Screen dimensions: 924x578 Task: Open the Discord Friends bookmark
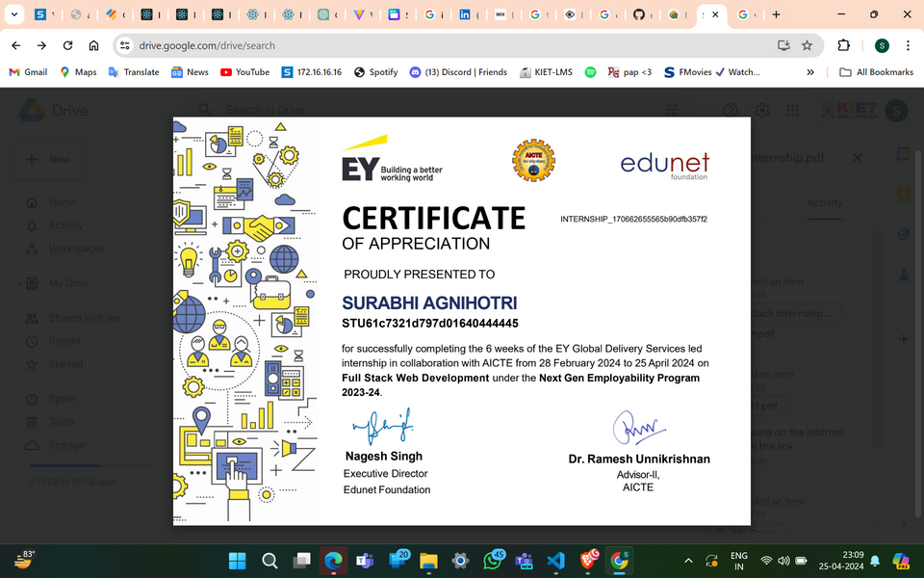pyautogui.click(x=458, y=72)
